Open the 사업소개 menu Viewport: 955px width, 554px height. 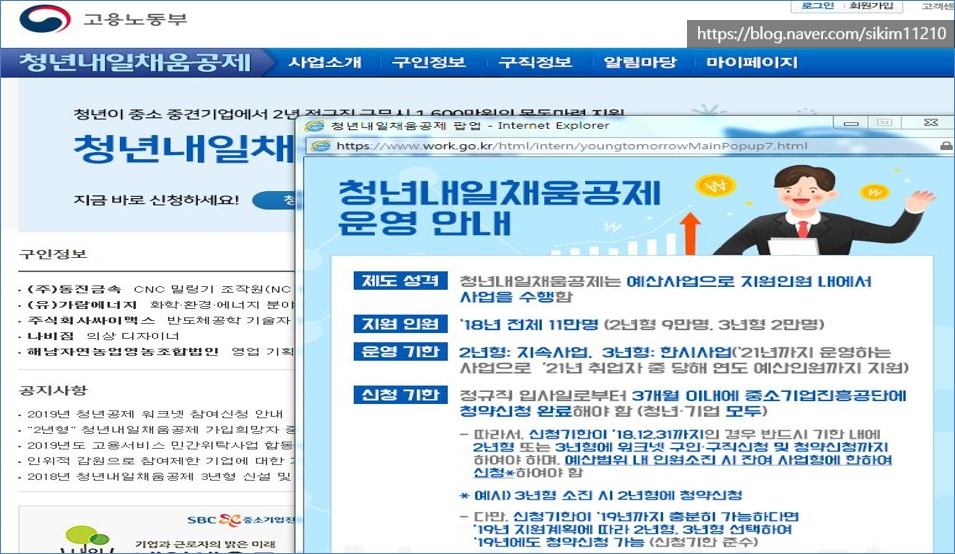[325, 62]
